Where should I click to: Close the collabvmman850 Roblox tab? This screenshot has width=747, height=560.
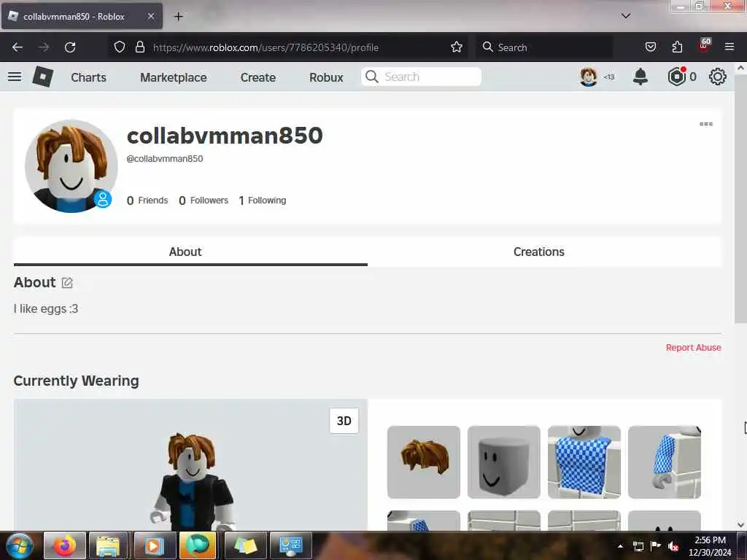click(x=150, y=16)
